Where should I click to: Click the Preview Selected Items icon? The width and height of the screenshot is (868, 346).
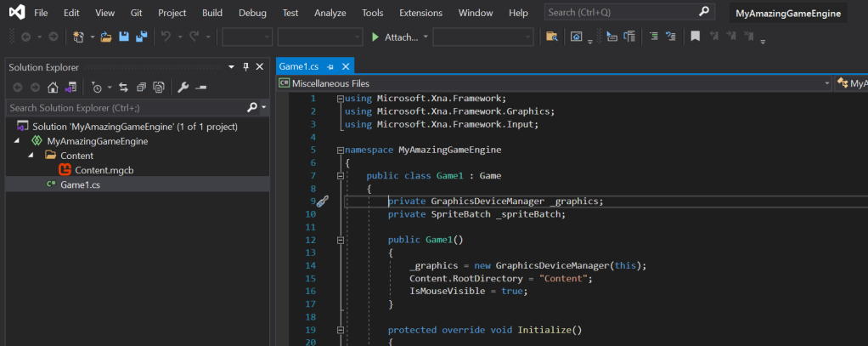pyautogui.click(x=200, y=88)
